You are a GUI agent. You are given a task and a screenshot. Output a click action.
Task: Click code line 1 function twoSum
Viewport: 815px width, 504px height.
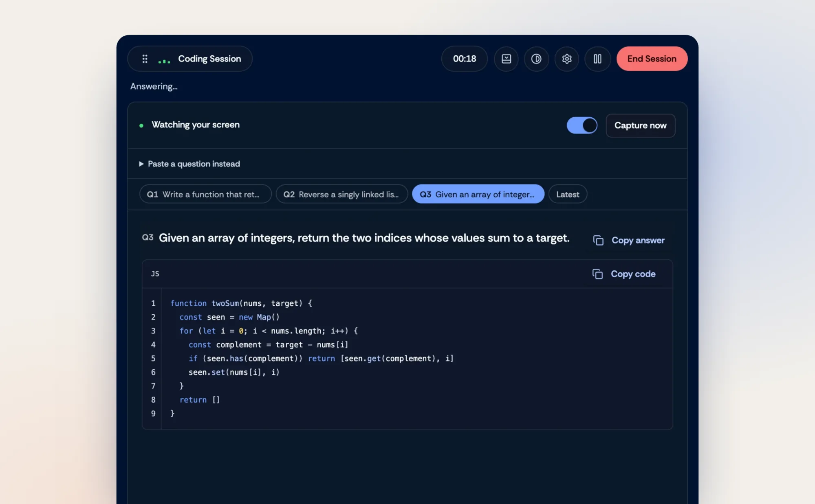click(241, 303)
